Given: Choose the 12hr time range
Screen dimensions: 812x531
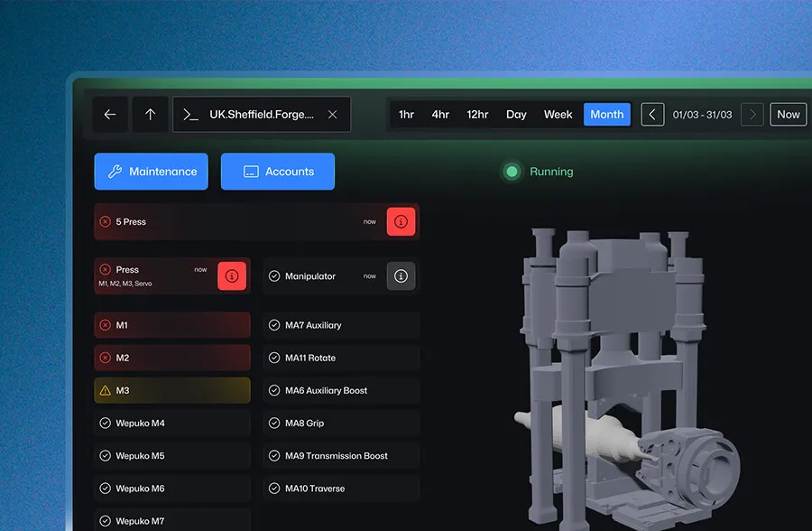Looking at the screenshot, I should (x=477, y=115).
